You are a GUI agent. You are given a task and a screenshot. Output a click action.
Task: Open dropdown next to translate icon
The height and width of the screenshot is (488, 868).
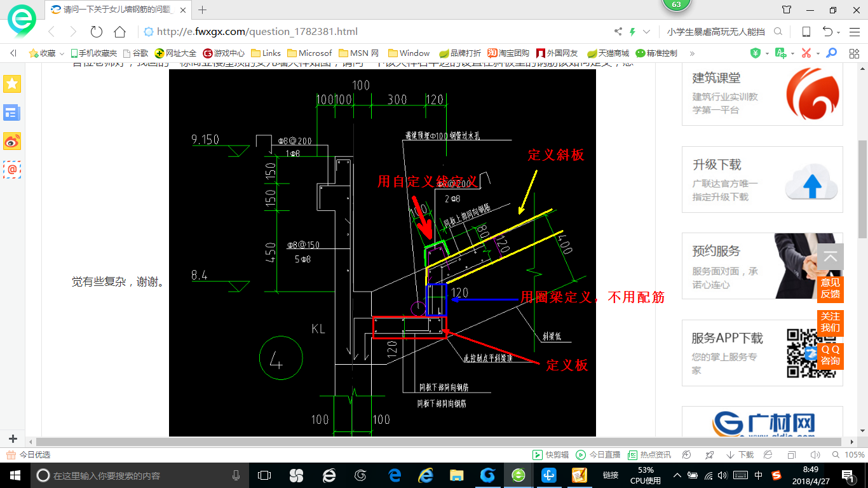(x=792, y=54)
